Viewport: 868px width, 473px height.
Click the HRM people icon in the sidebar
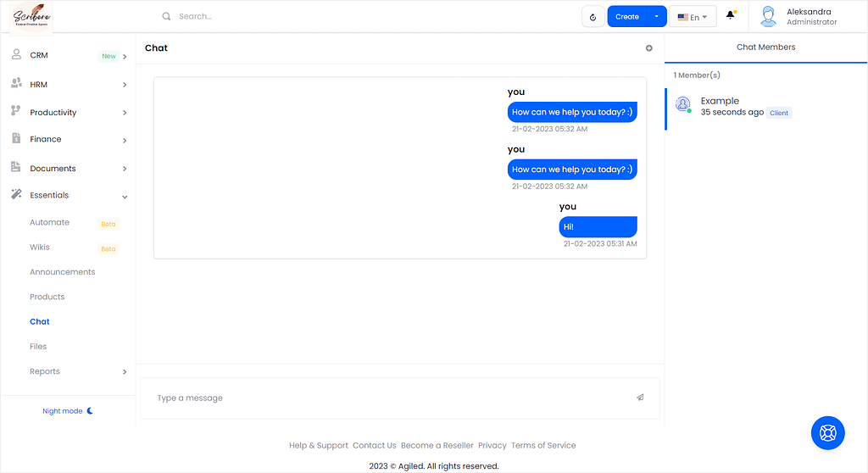pos(17,83)
